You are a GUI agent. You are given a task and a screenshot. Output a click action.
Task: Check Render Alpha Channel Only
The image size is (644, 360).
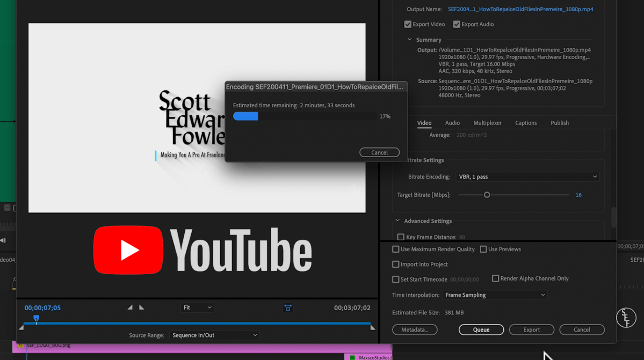coord(495,278)
